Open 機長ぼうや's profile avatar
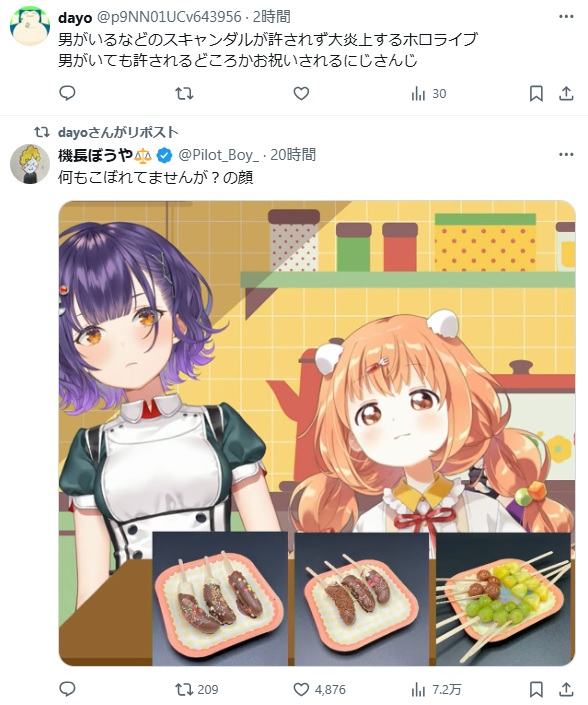 click(x=30, y=164)
